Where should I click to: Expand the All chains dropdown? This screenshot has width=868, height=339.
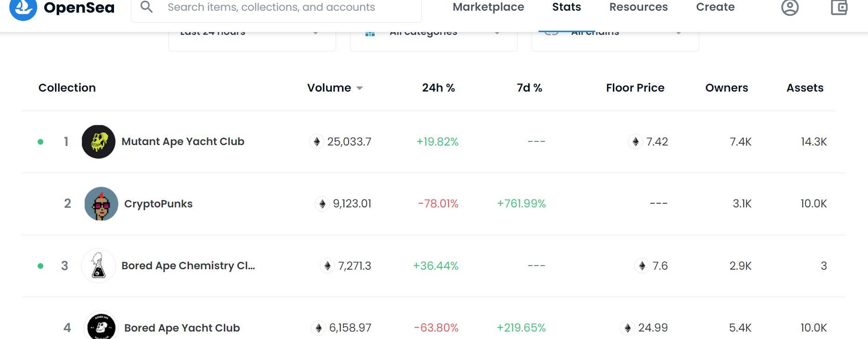[615, 41]
